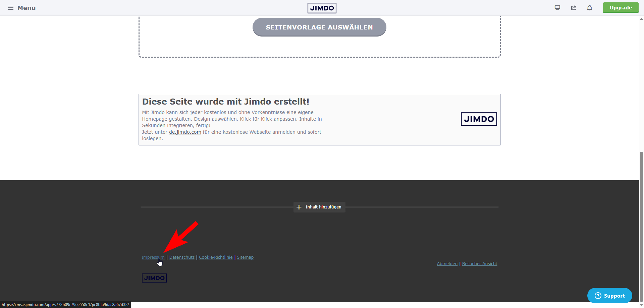Viewport: 644px width, 308px height.
Task: Click the green Upgrade button
Action: point(621,8)
